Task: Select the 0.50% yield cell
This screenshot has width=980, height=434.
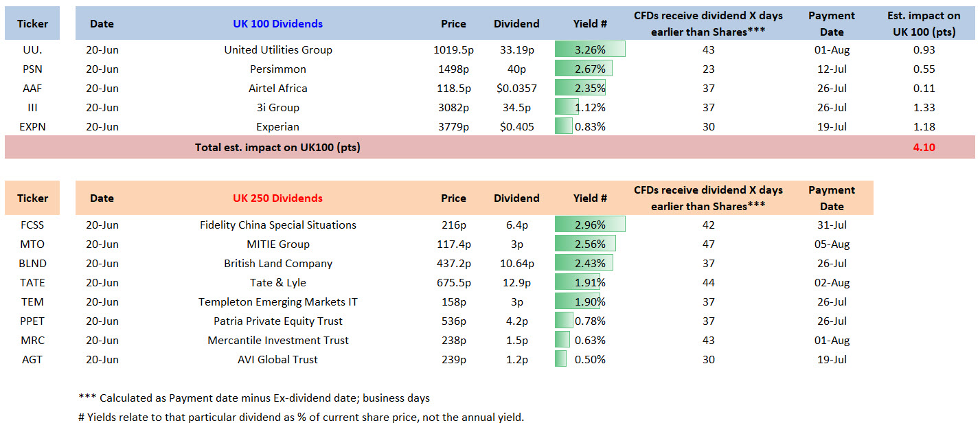Action: click(x=590, y=360)
